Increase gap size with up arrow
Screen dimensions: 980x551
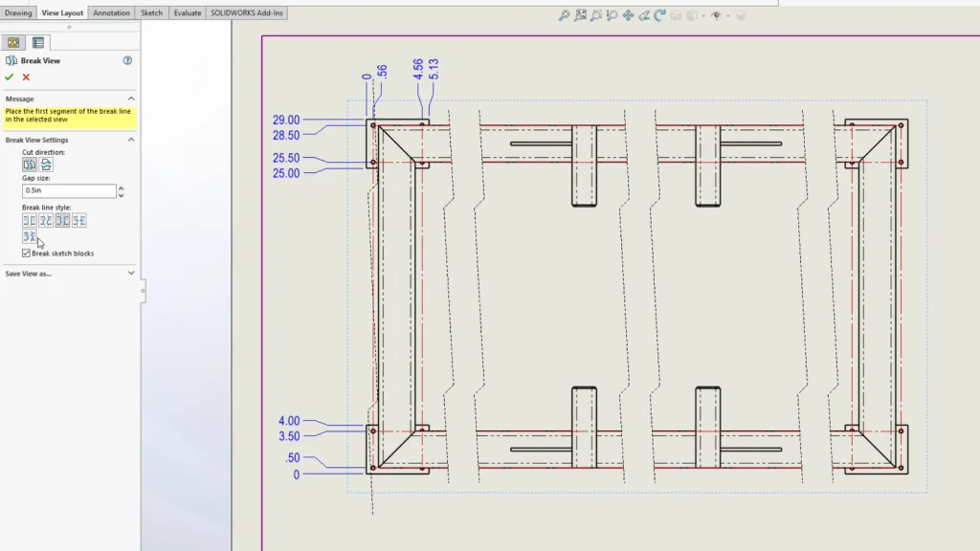tap(121, 187)
